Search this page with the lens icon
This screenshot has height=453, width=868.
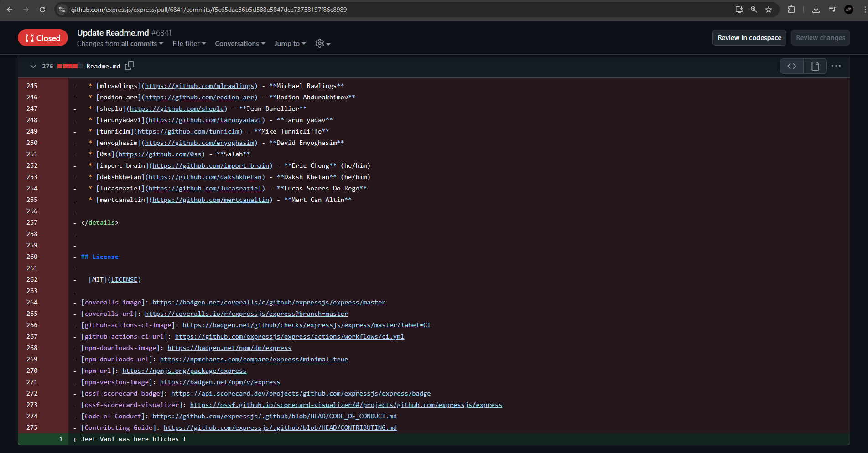(754, 9)
